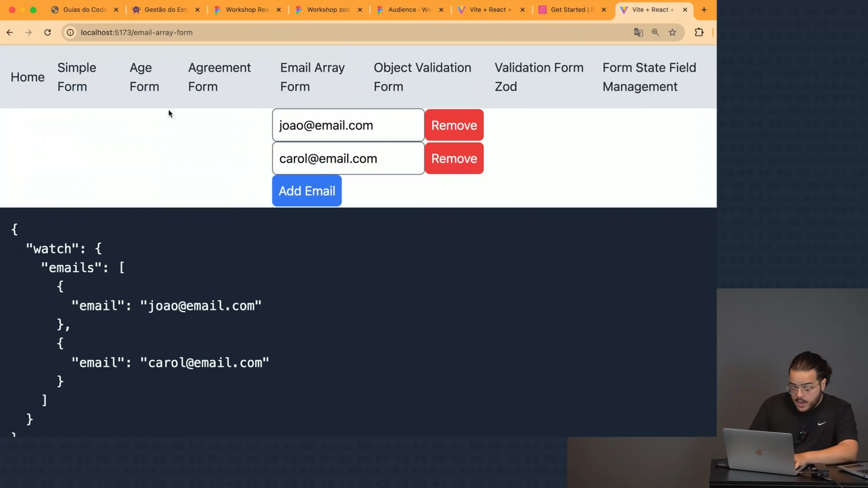This screenshot has height=488, width=868.
Task: Close the Get Started tab
Action: click(x=604, y=9)
